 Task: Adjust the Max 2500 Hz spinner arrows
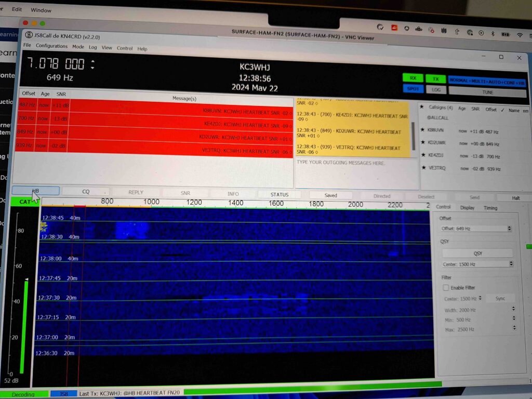pos(514,328)
